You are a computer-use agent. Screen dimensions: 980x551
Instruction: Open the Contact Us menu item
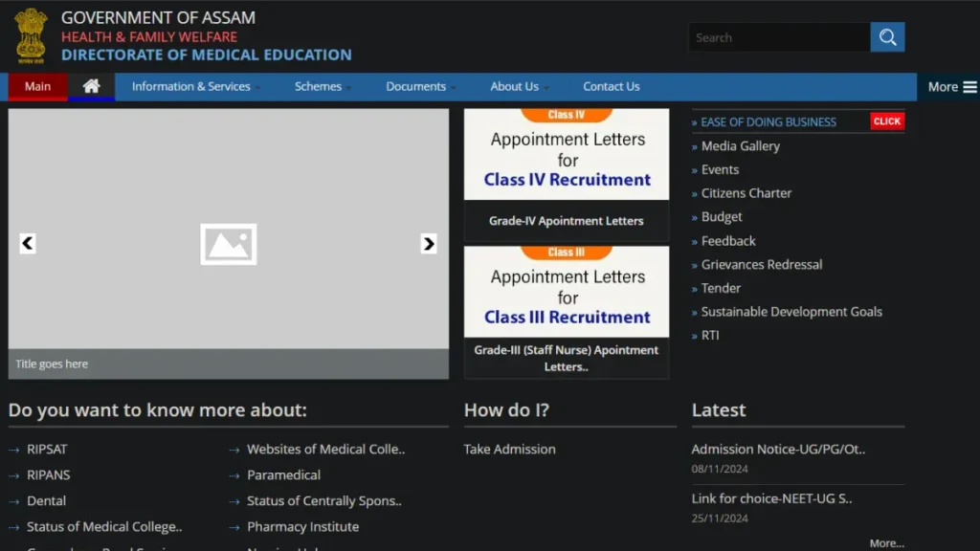pyautogui.click(x=611, y=86)
